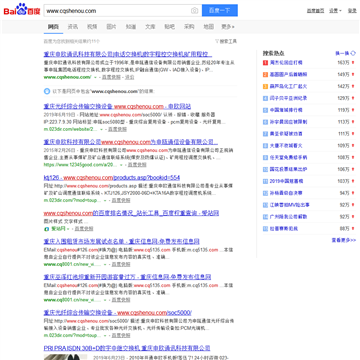The image size is (360, 360).
Task: Open the PRI PRA ISDN 30B+D result
Action: coord(127,348)
